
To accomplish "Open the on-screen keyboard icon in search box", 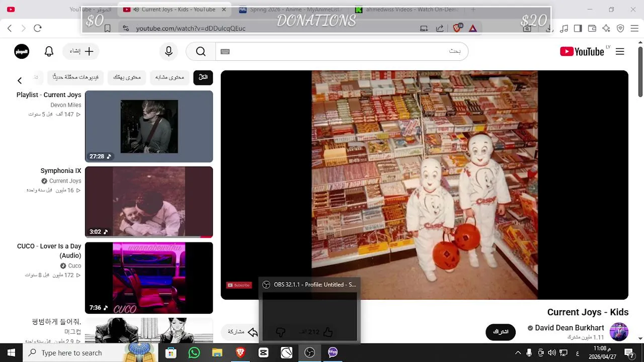I will point(225,51).
